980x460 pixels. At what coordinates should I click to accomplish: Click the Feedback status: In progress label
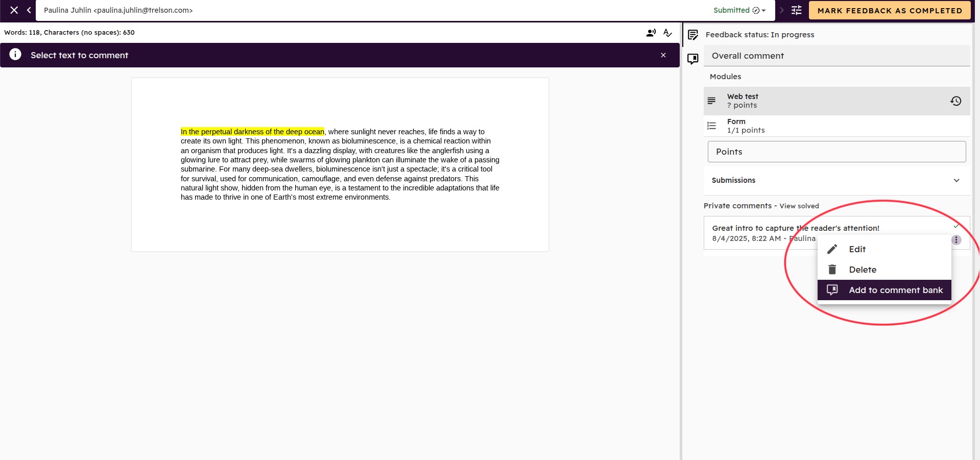pos(760,35)
